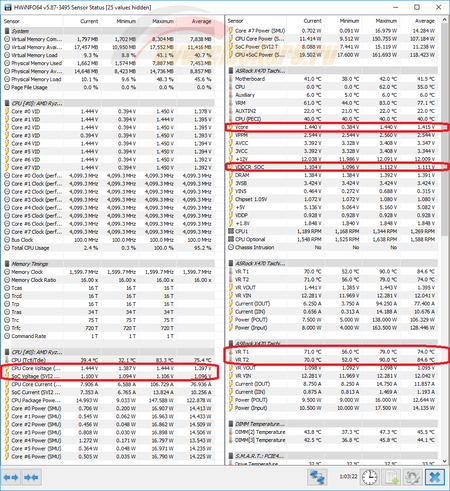Viewport: 450px width, 491px height.
Task: Select the Core #7 Power (SMU) row
Action: [333, 31]
